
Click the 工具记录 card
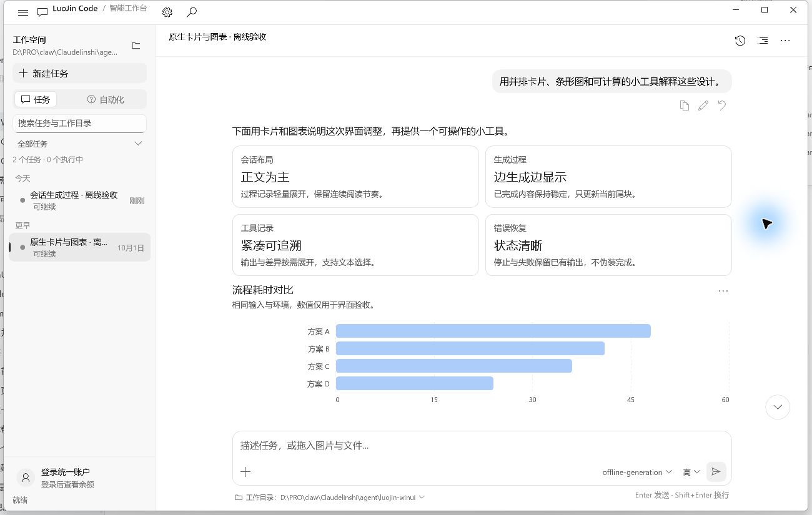click(x=355, y=245)
